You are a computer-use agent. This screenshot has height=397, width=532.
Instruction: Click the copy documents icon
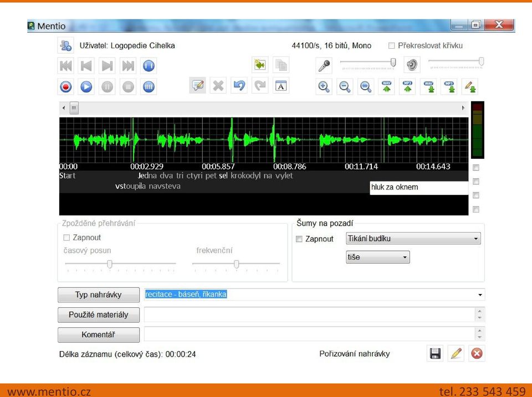pyautogui.click(x=281, y=64)
